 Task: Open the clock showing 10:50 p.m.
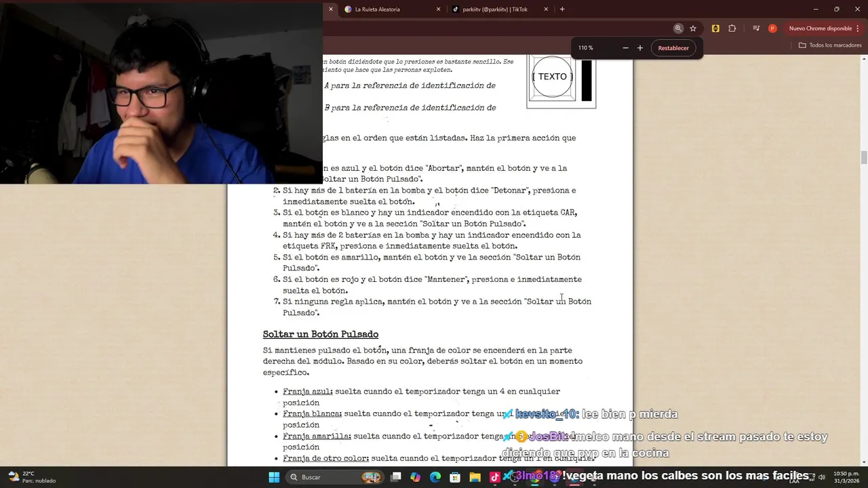click(x=847, y=477)
